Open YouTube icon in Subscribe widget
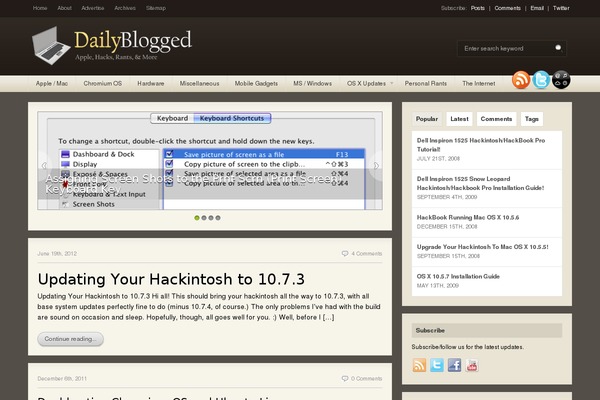This screenshot has width=600, height=400. [472, 365]
